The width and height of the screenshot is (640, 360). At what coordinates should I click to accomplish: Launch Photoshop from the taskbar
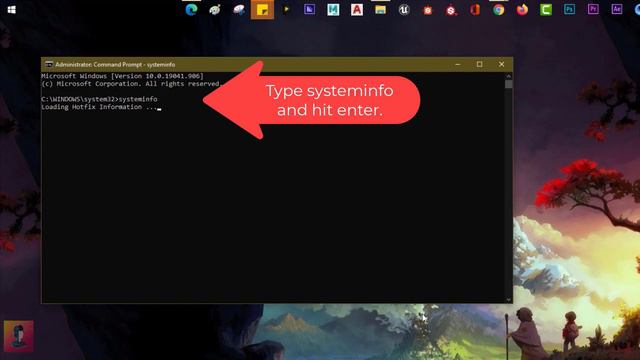(x=569, y=9)
